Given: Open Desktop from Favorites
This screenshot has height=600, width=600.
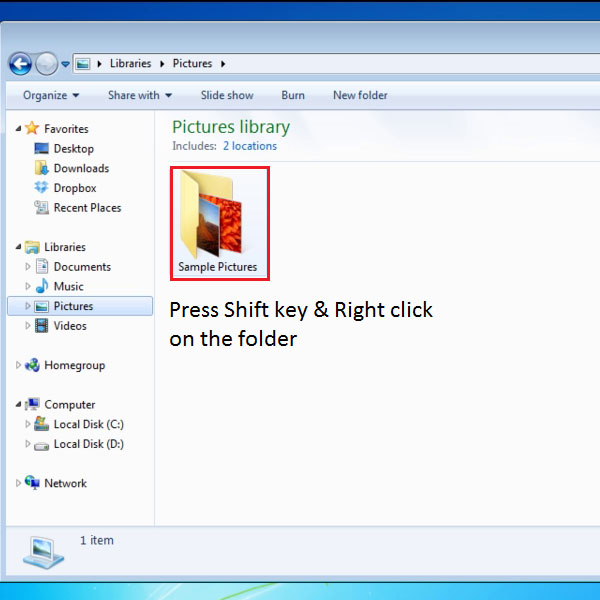Looking at the screenshot, I should click(74, 148).
